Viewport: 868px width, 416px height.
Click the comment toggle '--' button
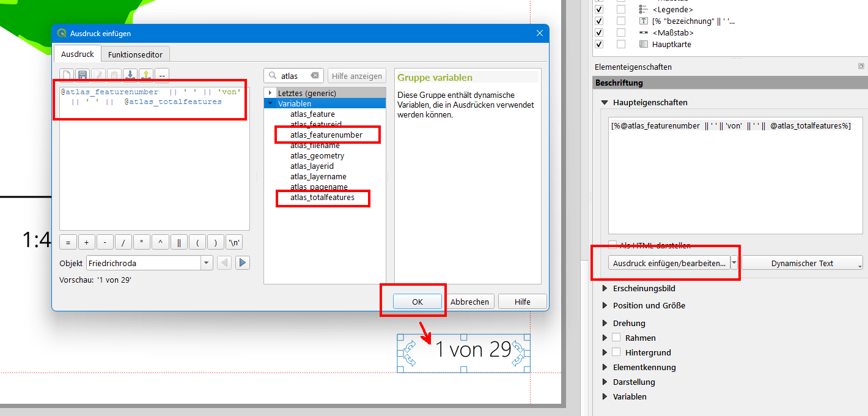tap(162, 75)
